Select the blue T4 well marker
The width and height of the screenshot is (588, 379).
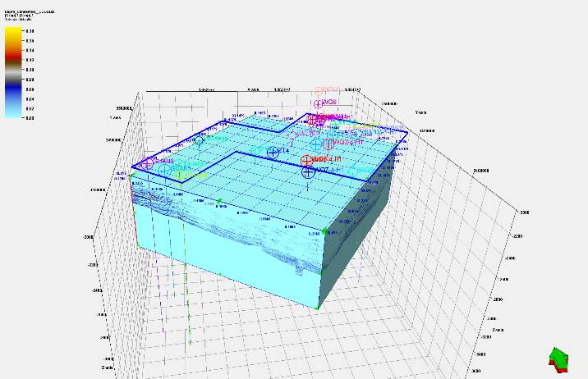tap(273, 153)
